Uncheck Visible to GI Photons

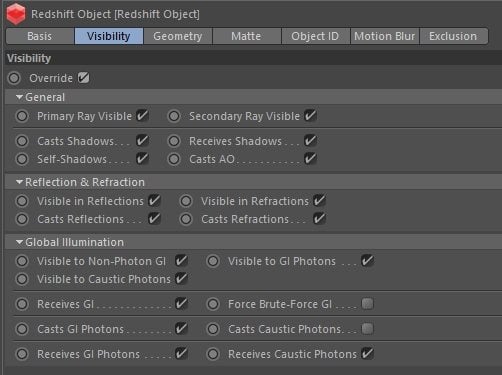368,261
